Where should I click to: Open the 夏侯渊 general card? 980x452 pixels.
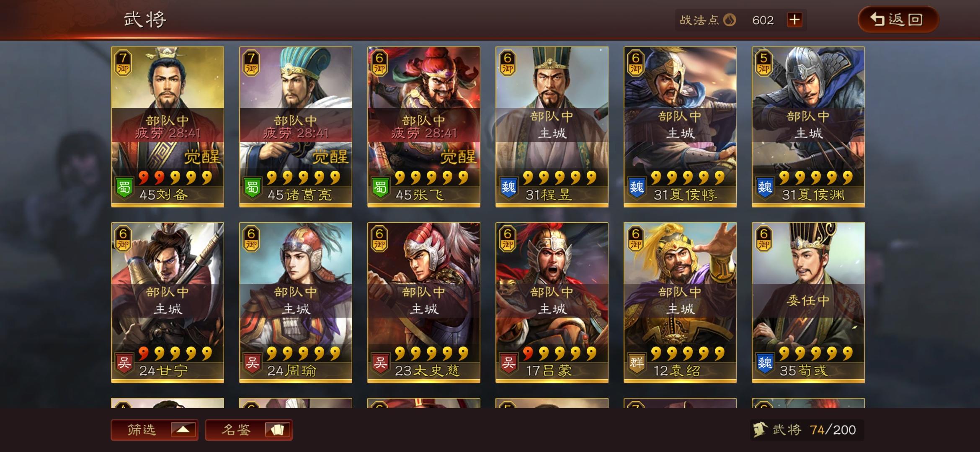[x=808, y=127]
